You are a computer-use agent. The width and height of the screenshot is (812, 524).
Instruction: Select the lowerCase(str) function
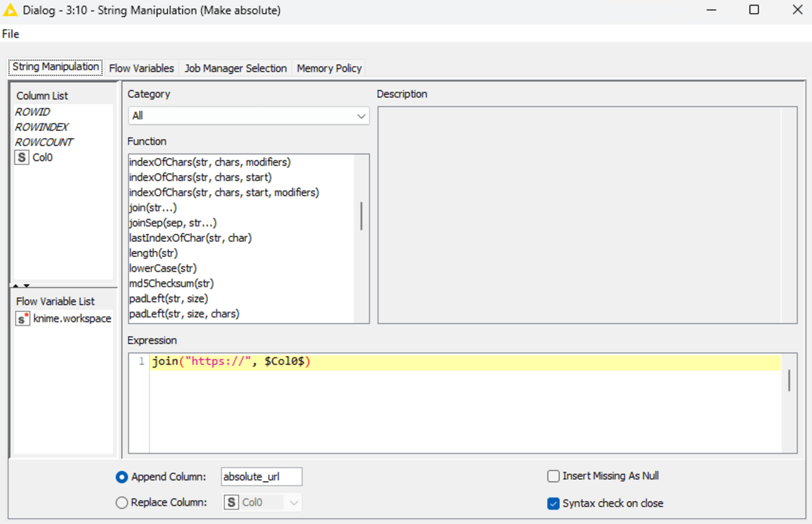pos(163,268)
